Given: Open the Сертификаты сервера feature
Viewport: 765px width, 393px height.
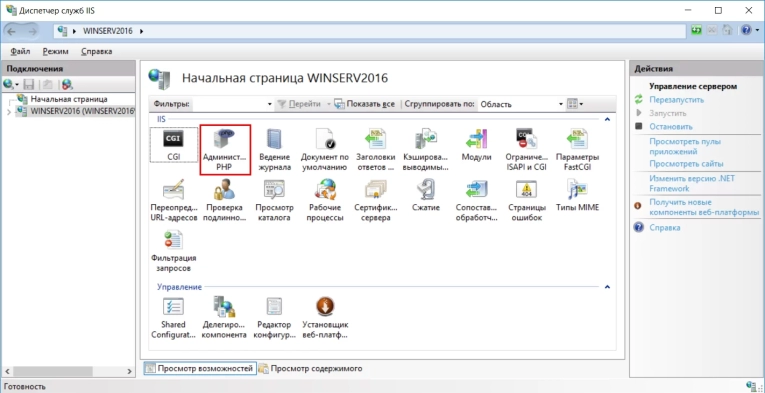Looking at the screenshot, I should (375, 200).
